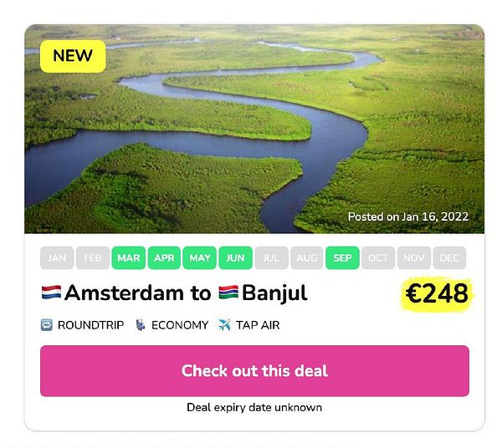Click the Posted on Jan 16, 2022 label
Image resolution: width=502 pixels, height=448 pixels.
point(408,216)
